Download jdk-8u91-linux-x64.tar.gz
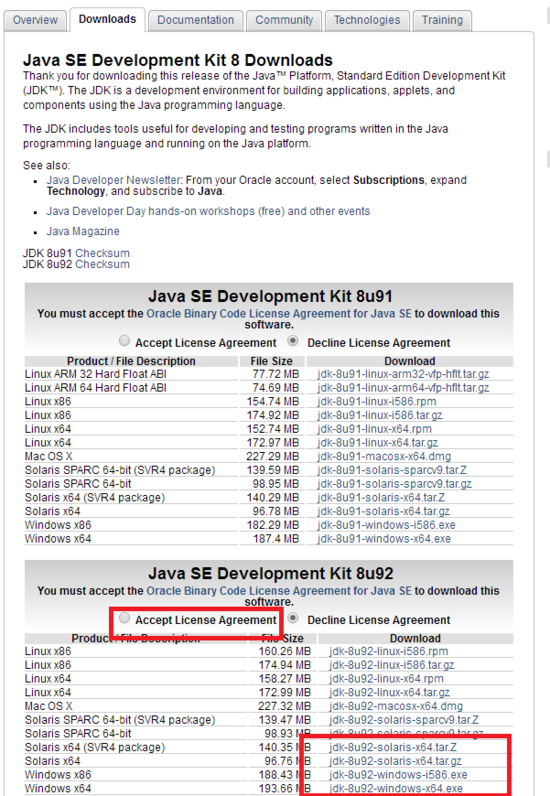 378,443
